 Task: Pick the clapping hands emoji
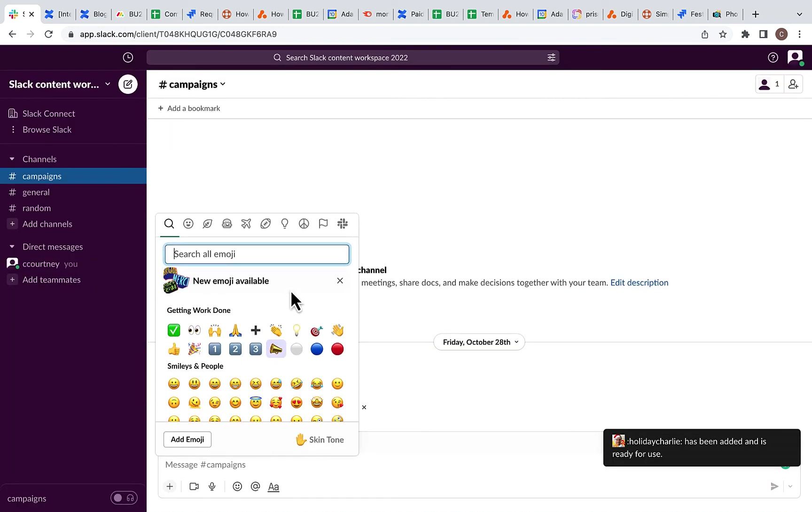[276, 330]
